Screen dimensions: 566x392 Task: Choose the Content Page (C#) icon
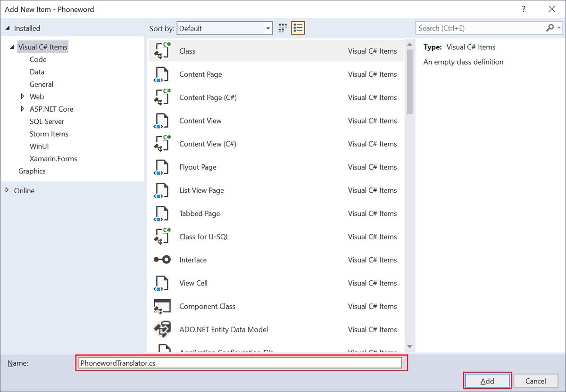pyautogui.click(x=162, y=98)
